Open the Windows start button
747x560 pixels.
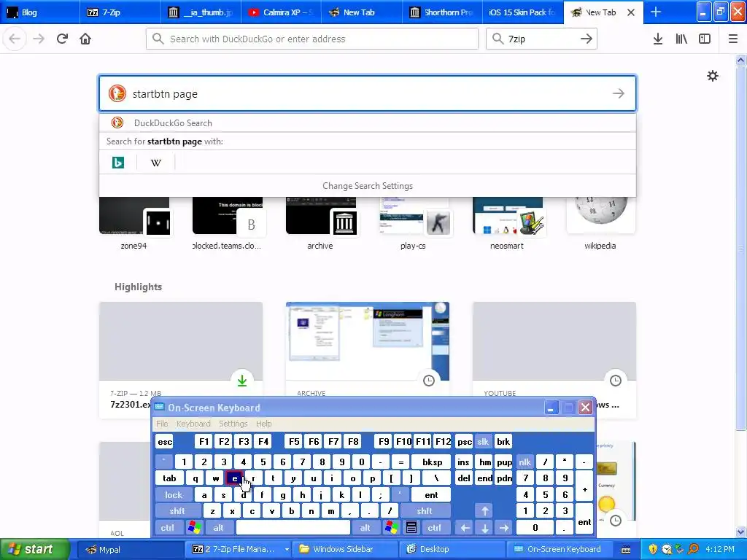(35, 549)
